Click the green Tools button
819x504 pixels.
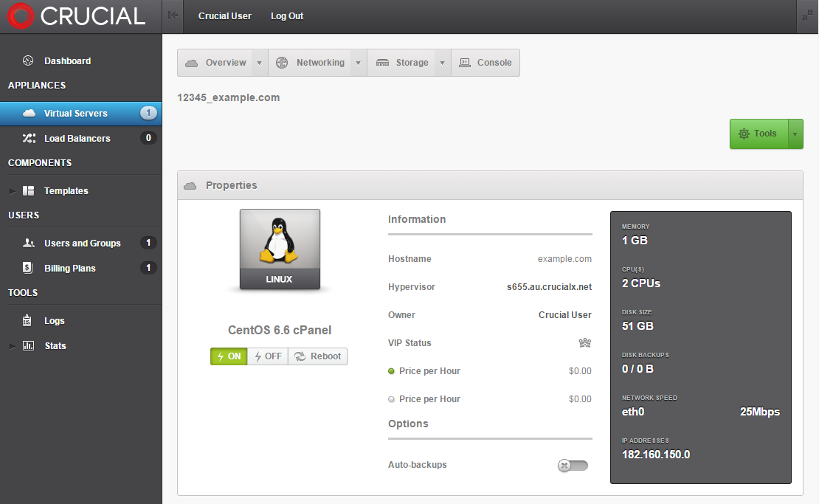(x=758, y=134)
